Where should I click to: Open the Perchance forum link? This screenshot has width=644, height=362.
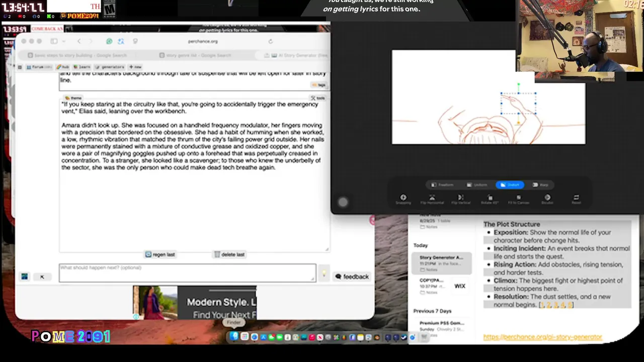pos(39,67)
